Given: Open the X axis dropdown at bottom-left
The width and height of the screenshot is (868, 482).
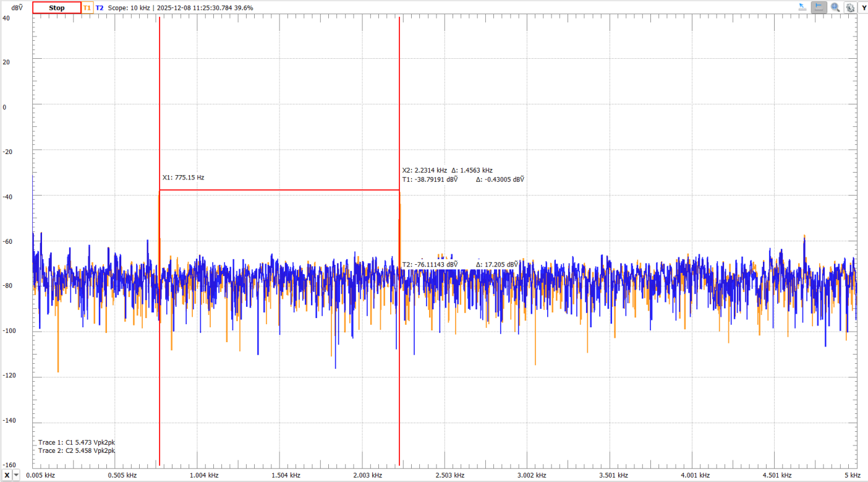Looking at the screenshot, I should coord(6,475).
